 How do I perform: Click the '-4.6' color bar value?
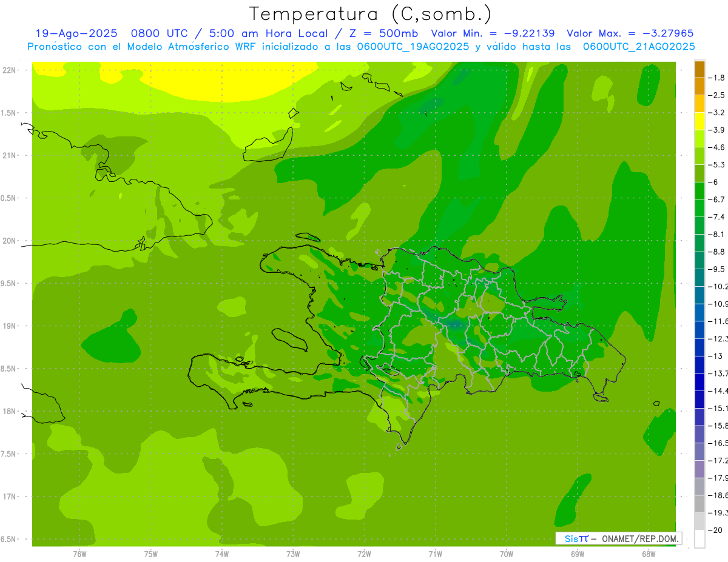[x=716, y=147]
